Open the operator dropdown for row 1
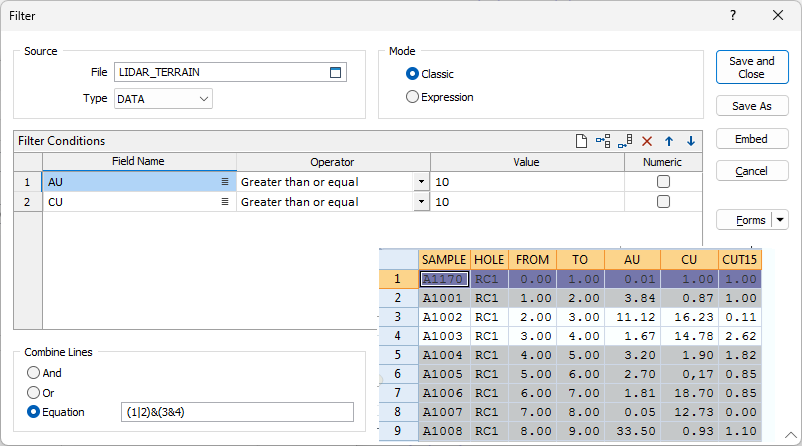Viewport: 802px width, 446px height. click(421, 182)
